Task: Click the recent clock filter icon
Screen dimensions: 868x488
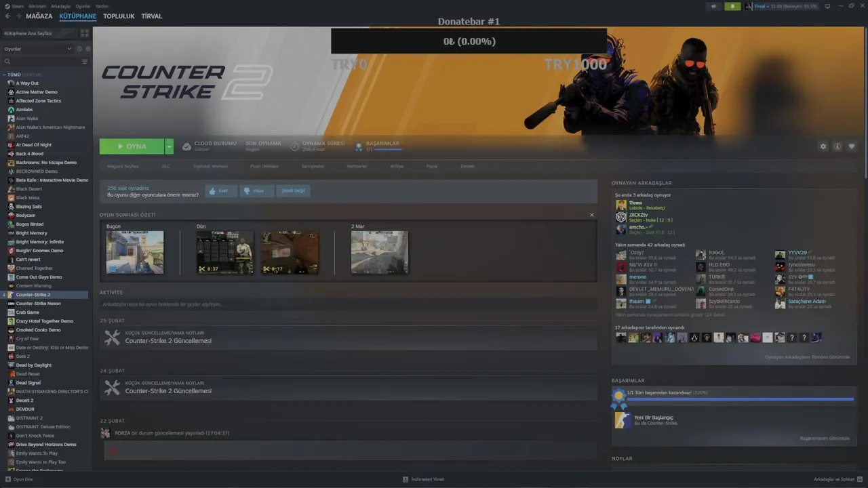Action: (x=79, y=49)
